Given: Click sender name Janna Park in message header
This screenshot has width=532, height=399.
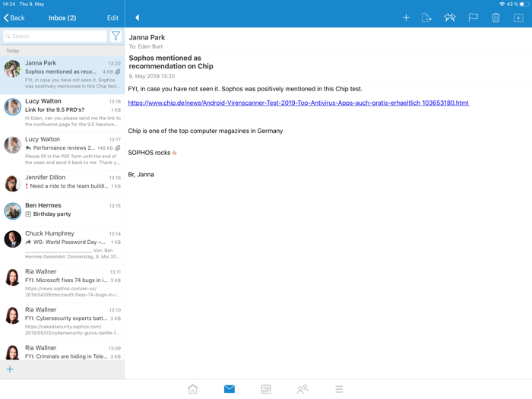Looking at the screenshot, I should point(147,37).
